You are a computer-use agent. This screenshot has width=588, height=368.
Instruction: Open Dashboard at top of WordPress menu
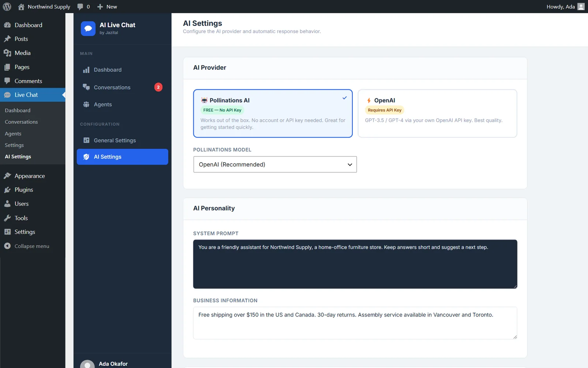click(x=33, y=25)
